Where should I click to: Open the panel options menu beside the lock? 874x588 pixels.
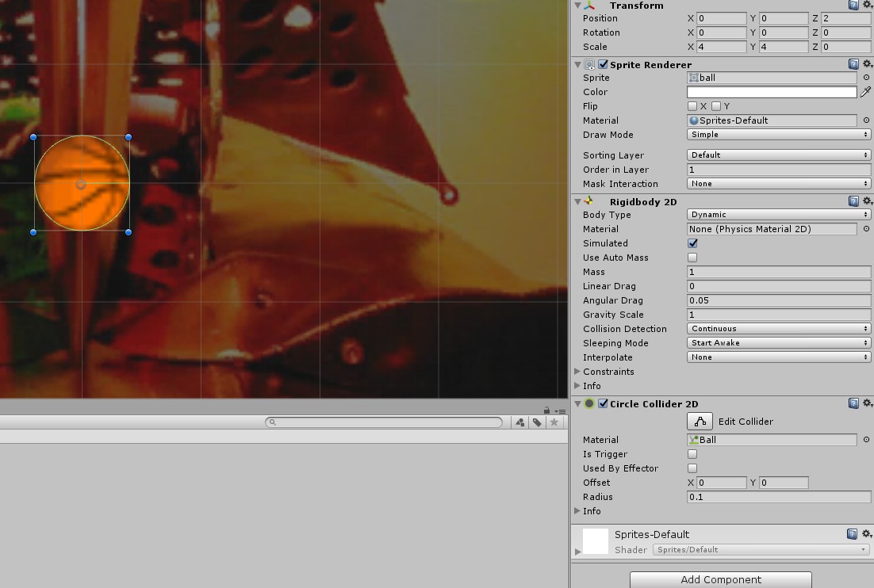click(559, 410)
